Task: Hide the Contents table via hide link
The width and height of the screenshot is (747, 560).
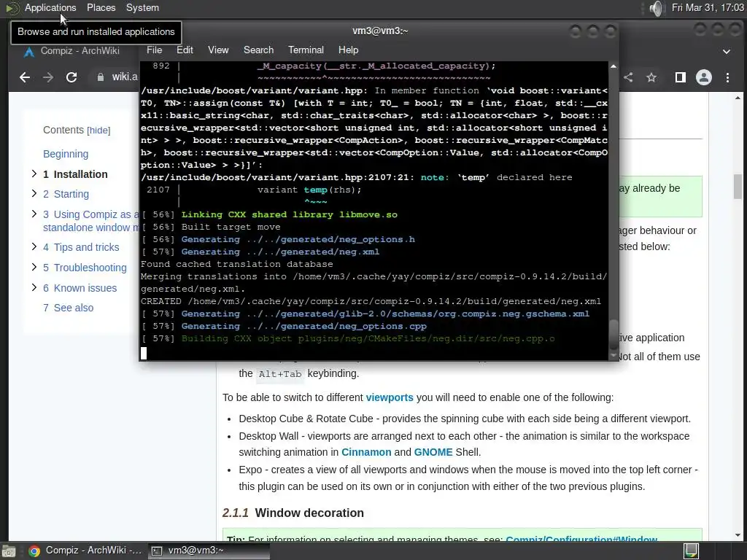Action: (98, 131)
